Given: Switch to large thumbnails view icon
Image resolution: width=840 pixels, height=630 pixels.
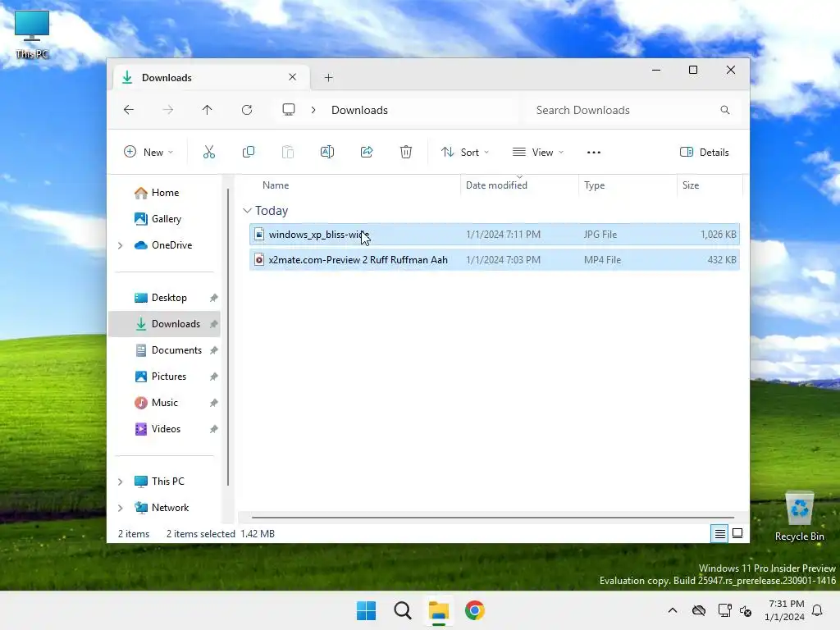Looking at the screenshot, I should coord(737,533).
